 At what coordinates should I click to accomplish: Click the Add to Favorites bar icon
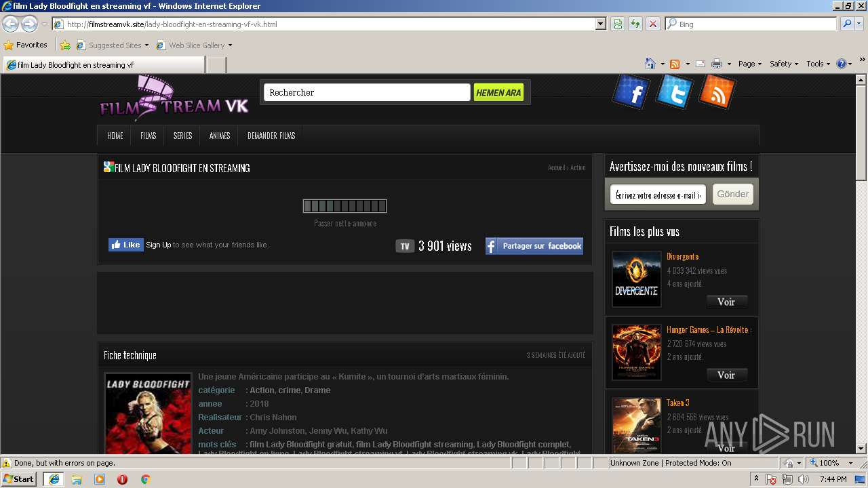(65, 45)
